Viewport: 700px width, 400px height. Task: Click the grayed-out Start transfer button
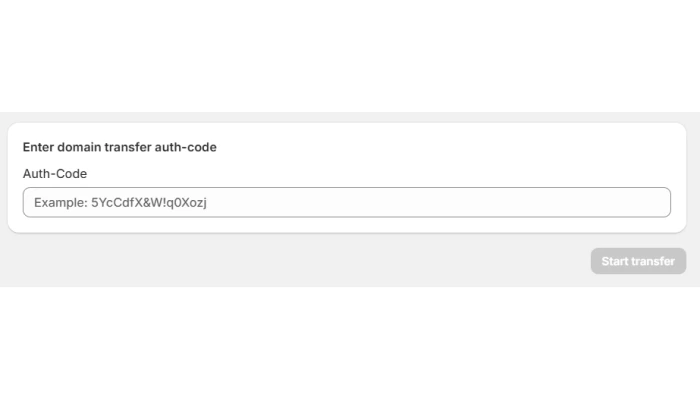click(638, 261)
